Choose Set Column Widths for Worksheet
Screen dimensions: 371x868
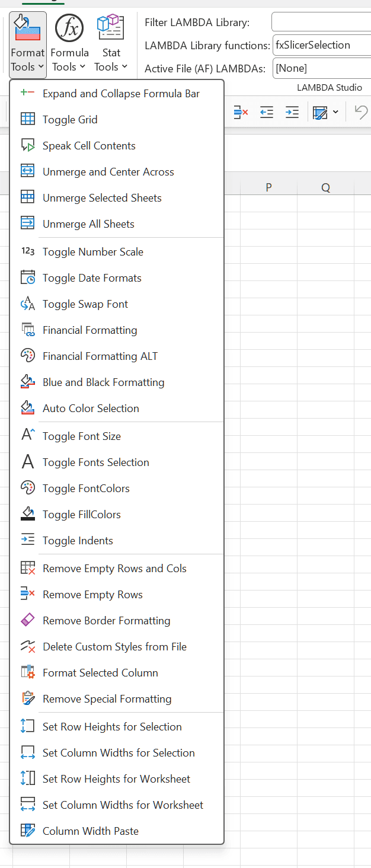click(x=117, y=805)
